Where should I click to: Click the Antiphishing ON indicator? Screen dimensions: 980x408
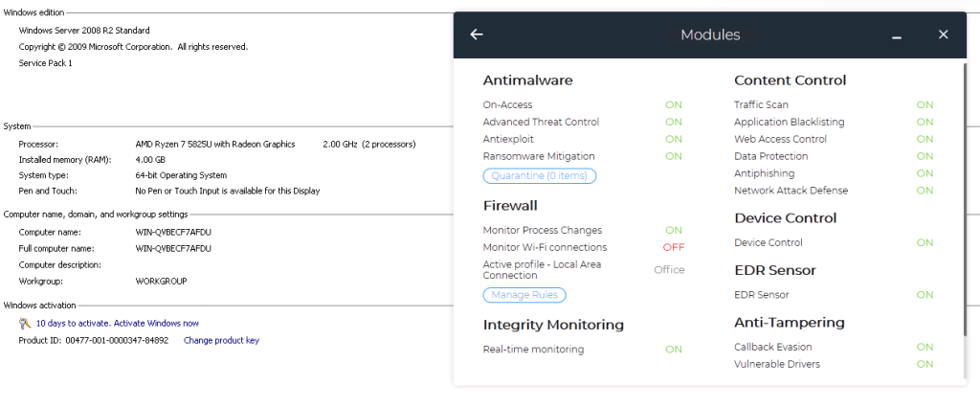click(x=924, y=173)
